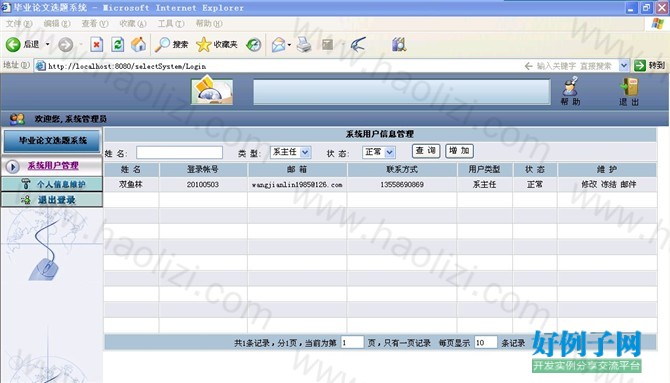Image resolution: width=670 pixels, height=383 pixels.
Task: Go to the Home page icon
Action: point(138,44)
